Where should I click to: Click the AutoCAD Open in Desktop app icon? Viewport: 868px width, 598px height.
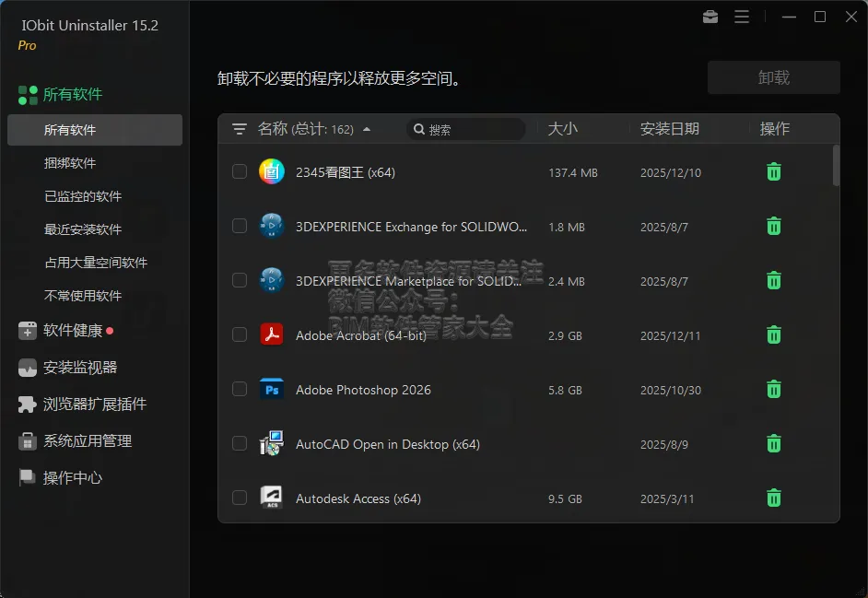[x=272, y=443]
